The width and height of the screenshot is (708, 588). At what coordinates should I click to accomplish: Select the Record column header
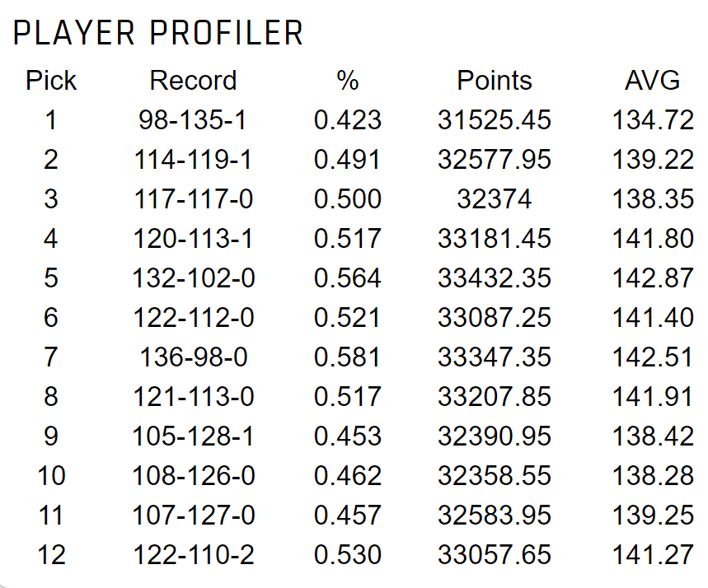tap(193, 81)
